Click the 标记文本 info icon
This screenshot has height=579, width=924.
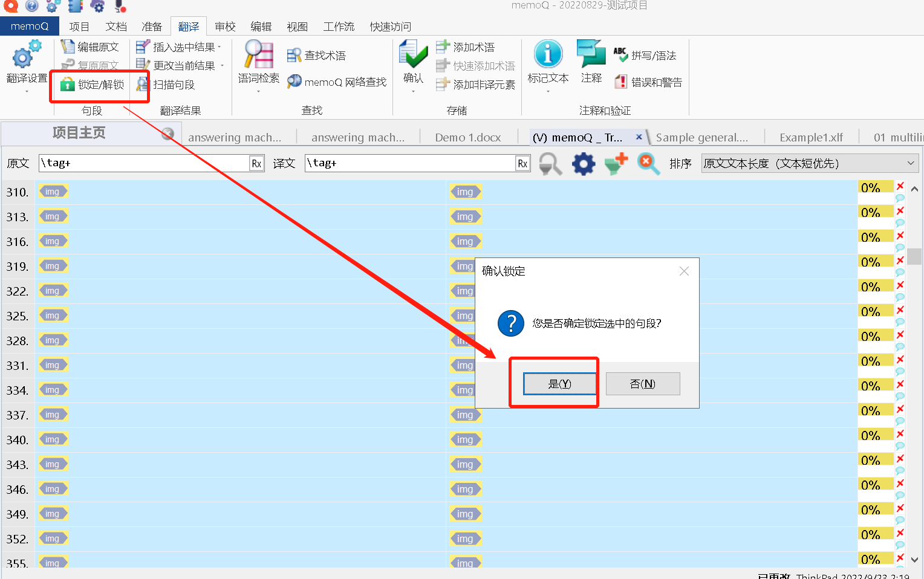click(x=548, y=54)
